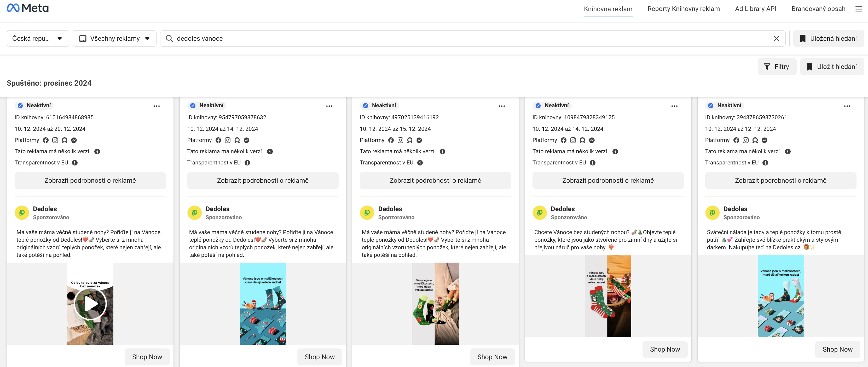
Task: Click versions info icon on ad 3948786598730261
Action: (x=788, y=151)
